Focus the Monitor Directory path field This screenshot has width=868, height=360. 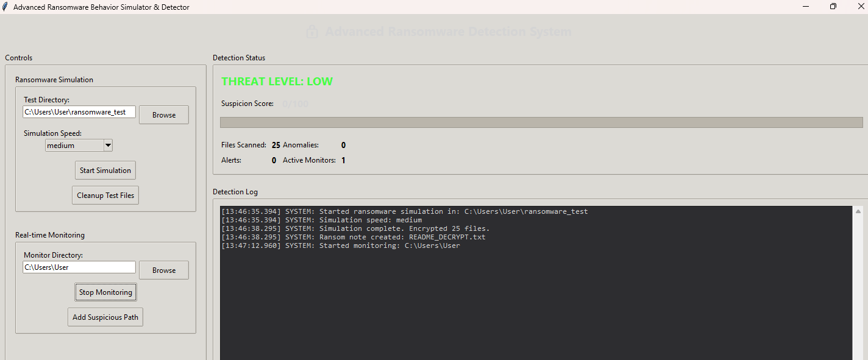click(79, 267)
